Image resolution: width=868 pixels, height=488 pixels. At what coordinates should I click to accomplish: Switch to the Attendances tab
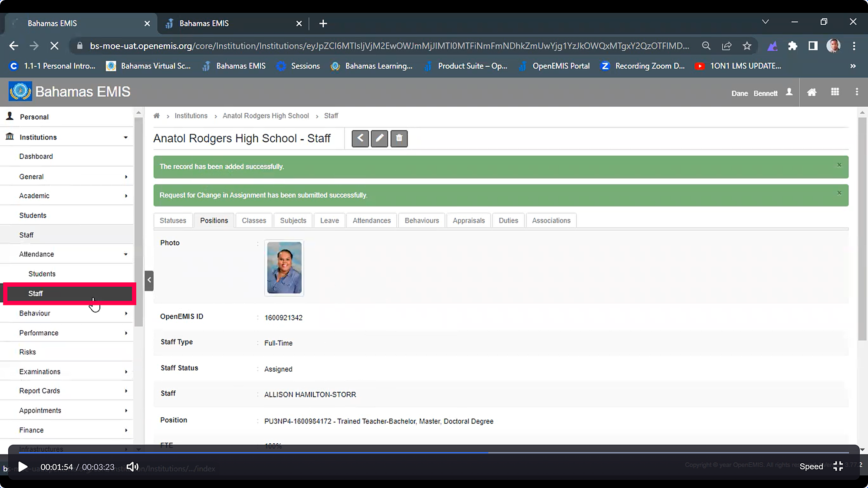[x=372, y=220]
